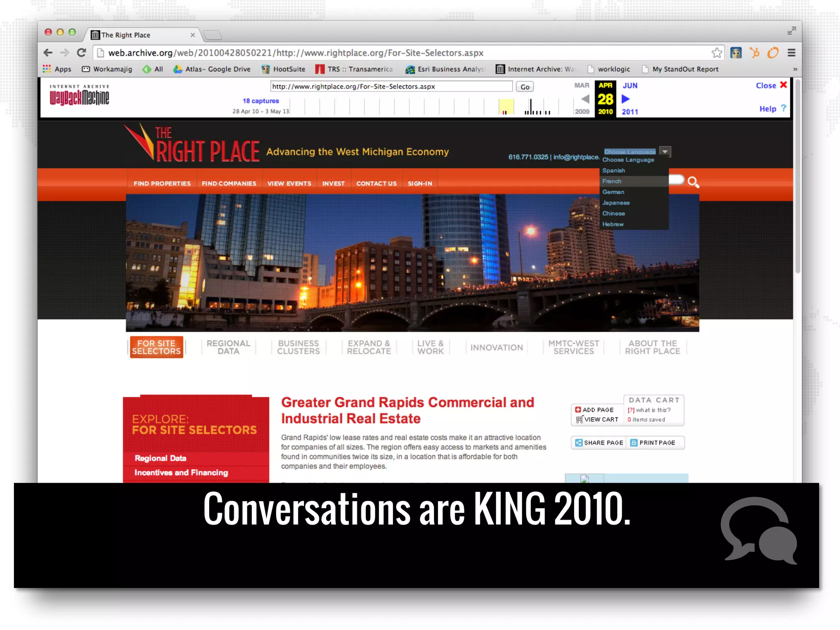Open the 18 captures link
This screenshot has width=840, height=630.
pyautogui.click(x=260, y=101)
